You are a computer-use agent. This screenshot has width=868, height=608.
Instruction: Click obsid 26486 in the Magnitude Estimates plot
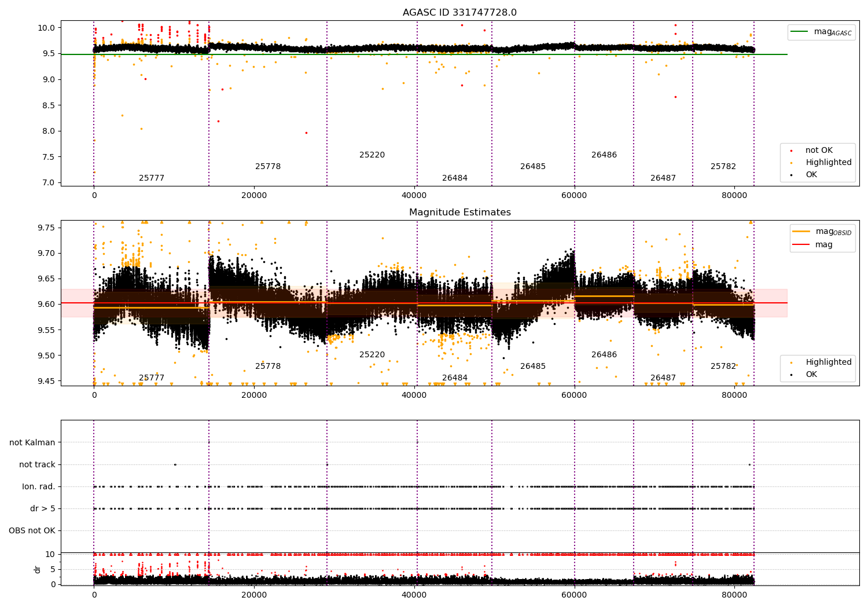[604, 355]
